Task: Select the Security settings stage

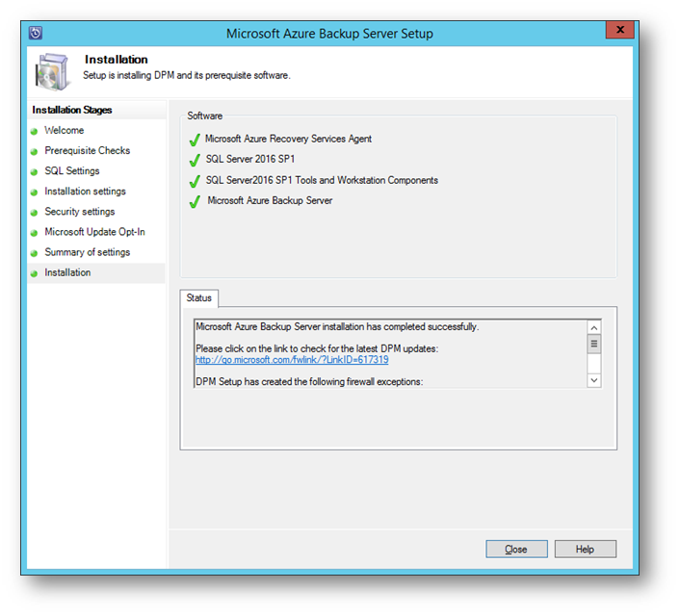Action: pos(80,212)
